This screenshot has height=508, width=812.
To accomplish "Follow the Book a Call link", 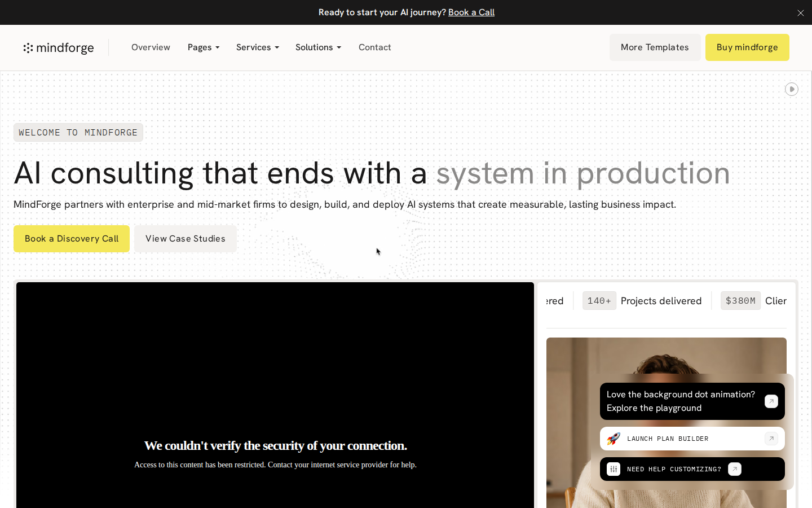I will 471,12.
